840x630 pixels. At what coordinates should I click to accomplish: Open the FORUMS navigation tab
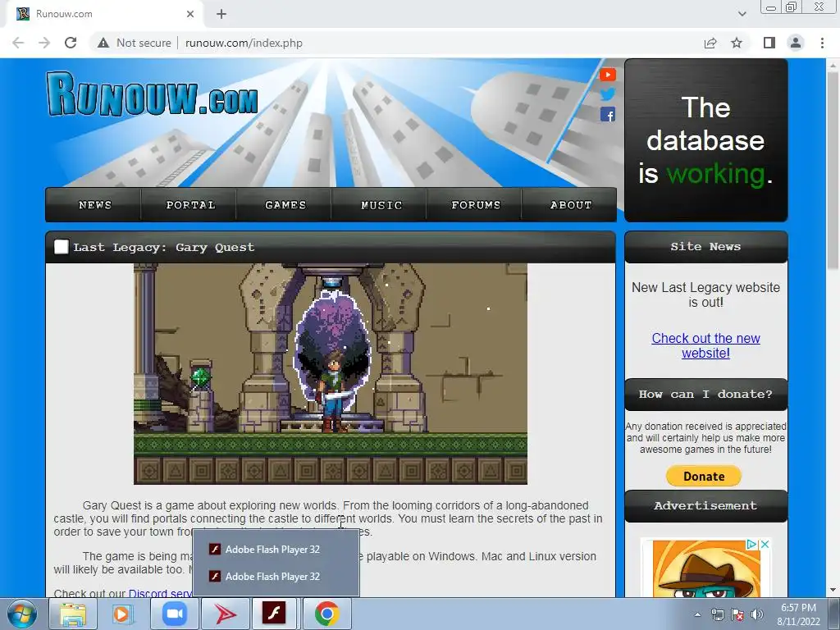[x=476, y=204]
